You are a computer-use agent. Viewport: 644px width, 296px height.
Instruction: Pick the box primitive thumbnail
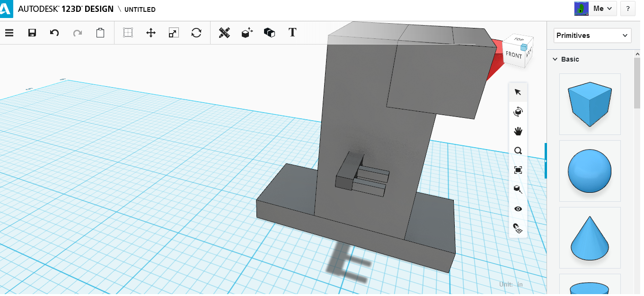pyautogui.click(x=590, y=104)
